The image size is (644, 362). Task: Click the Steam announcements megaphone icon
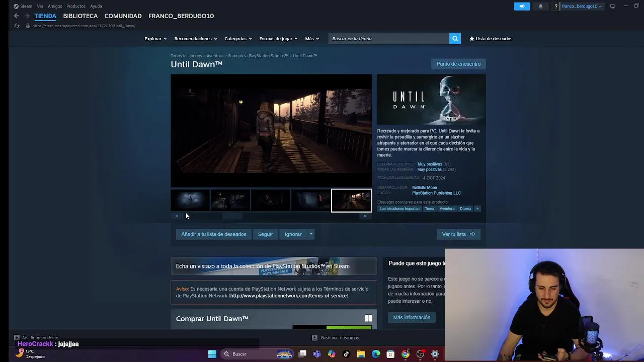tap(522, 6)
